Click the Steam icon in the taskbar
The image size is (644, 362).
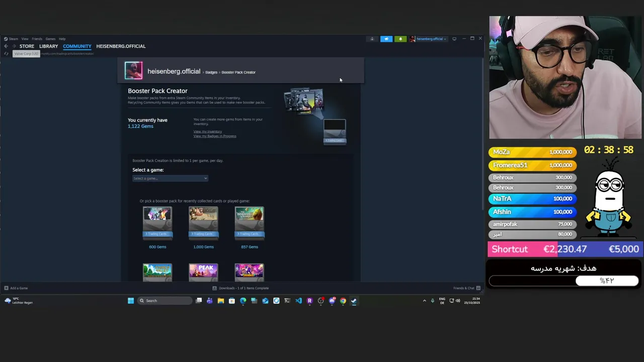coord(354,301)
